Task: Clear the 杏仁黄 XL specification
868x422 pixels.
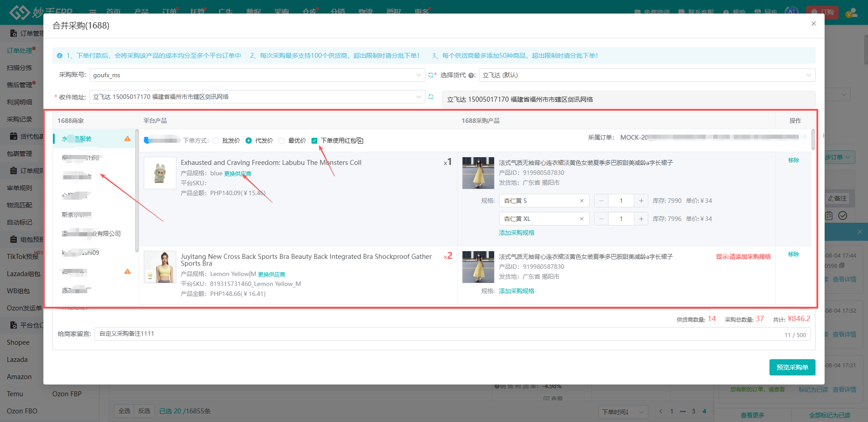Action: coord(582,219)
